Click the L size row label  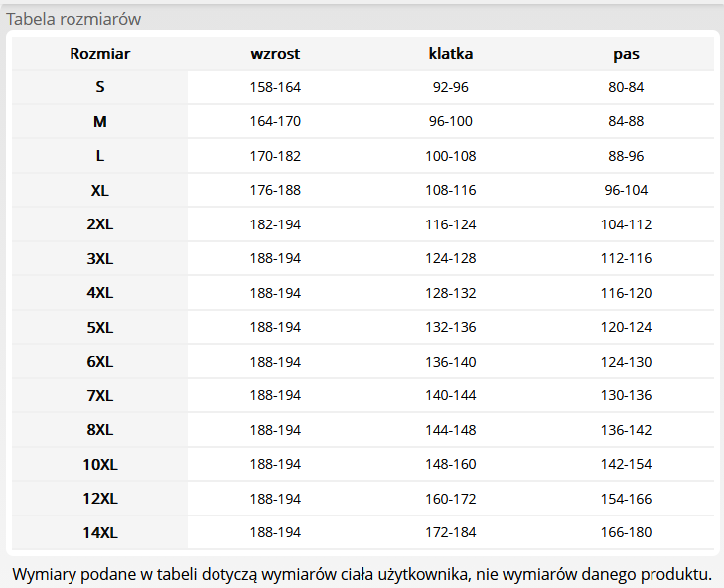(100, 156)
